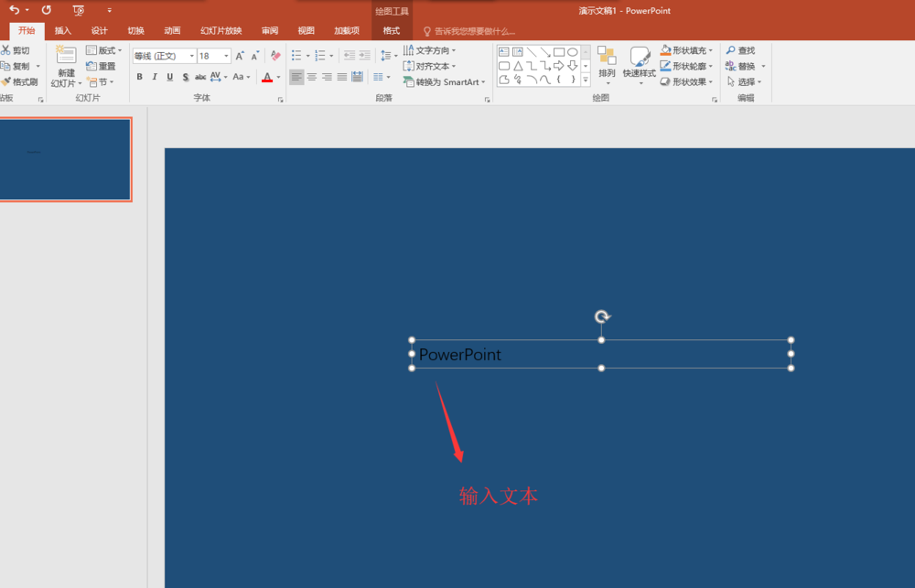This screenshot has width=915, height=588.
Task: Select the Rectangle shape in gallery
Action: (558, 52)
